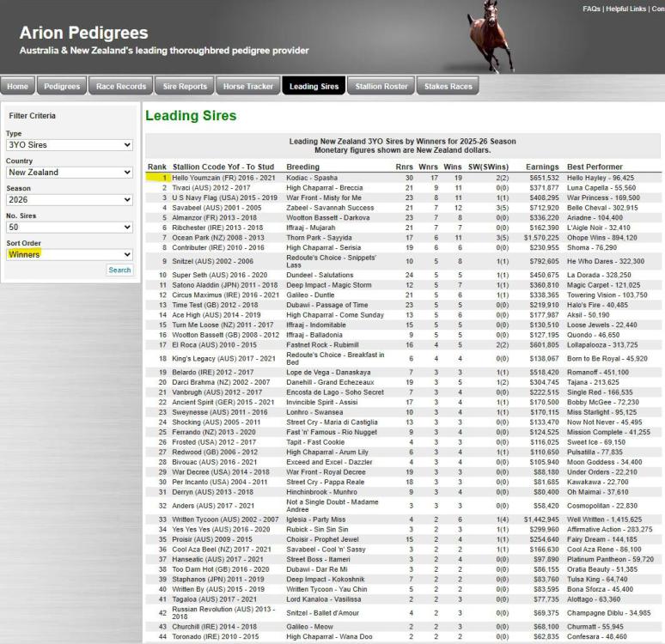
Task: Click the Best Performer column header
Action: (595, 167)
